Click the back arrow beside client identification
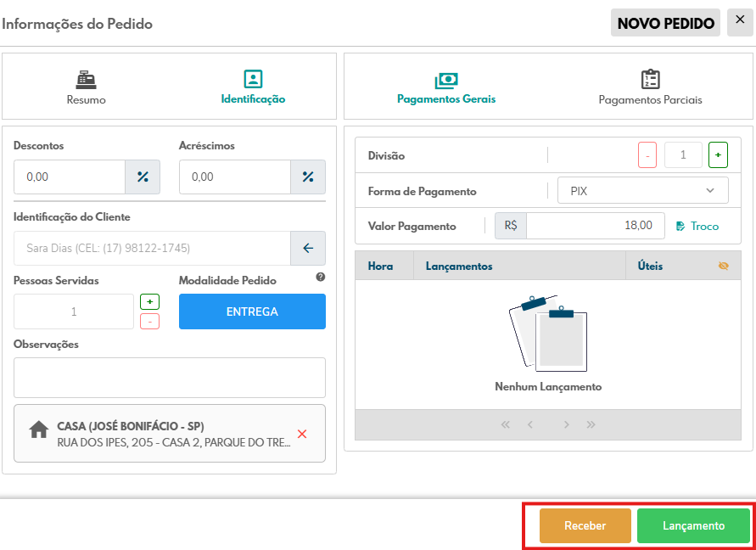Screen dimensions: 756x550 (x=308, y=249)
